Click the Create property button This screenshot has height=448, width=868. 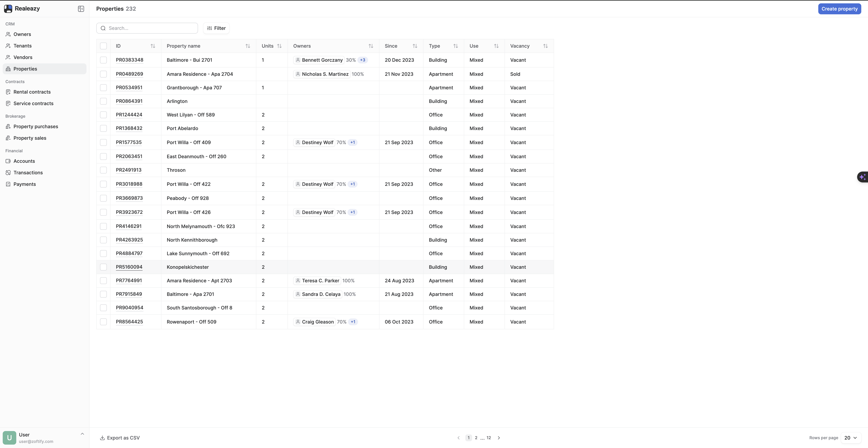click(839, 9)
